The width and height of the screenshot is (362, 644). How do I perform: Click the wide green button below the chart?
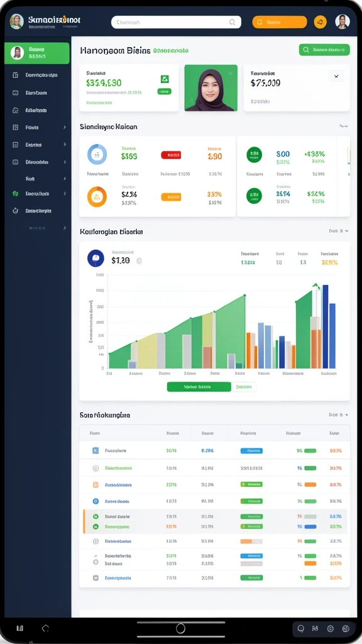click(199, 387)
